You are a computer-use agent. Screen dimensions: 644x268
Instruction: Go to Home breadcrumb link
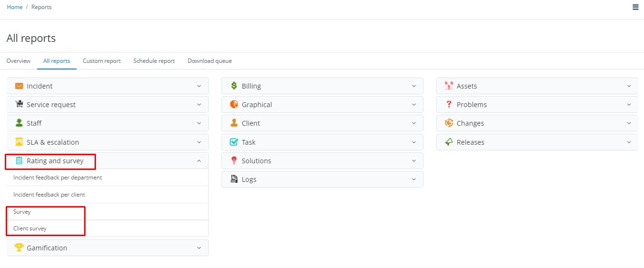[x=15, y=7]
